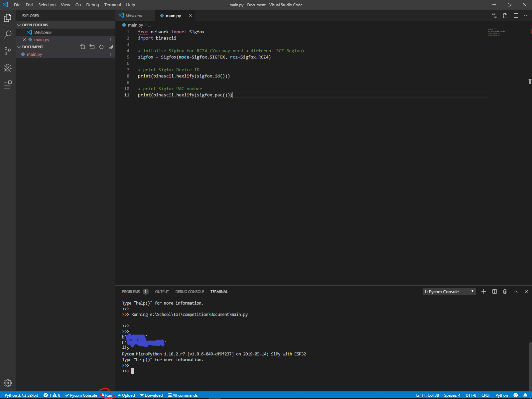The height and width of the screenshot is (399, 532).
Task: Click the New File icon in explorer
Action: [83, 47]
